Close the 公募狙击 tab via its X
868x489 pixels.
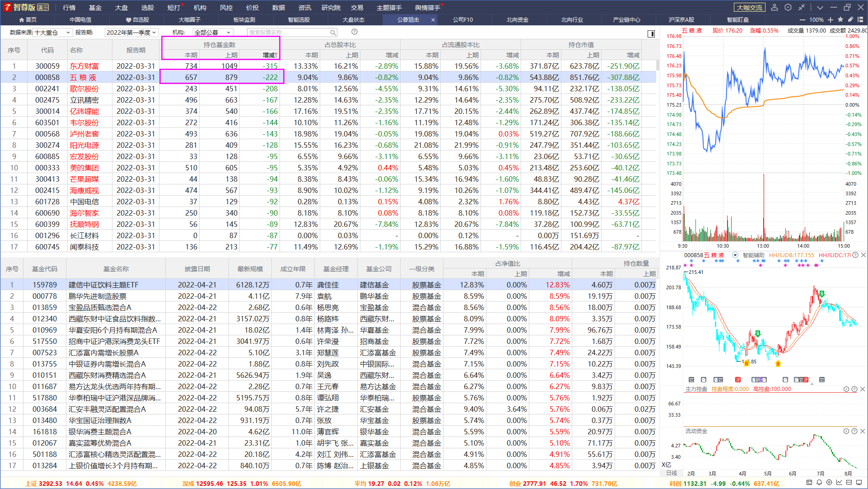[x=433, y=20]
